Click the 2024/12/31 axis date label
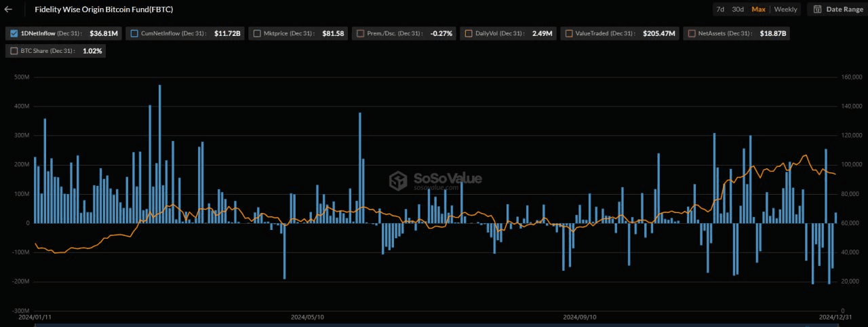This screenshot has width=868, height=327. (x=835, y=317)
